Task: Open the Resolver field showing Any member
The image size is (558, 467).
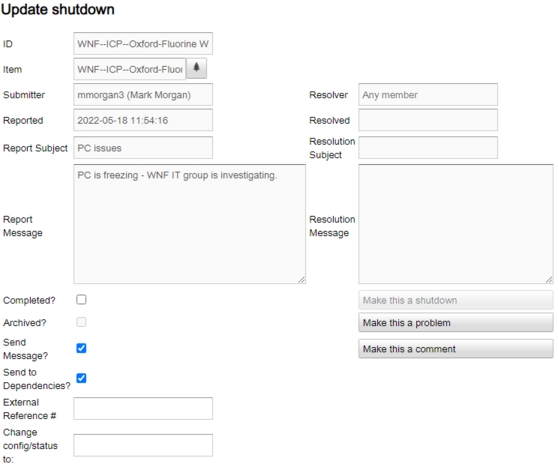Action: point(428,95)
